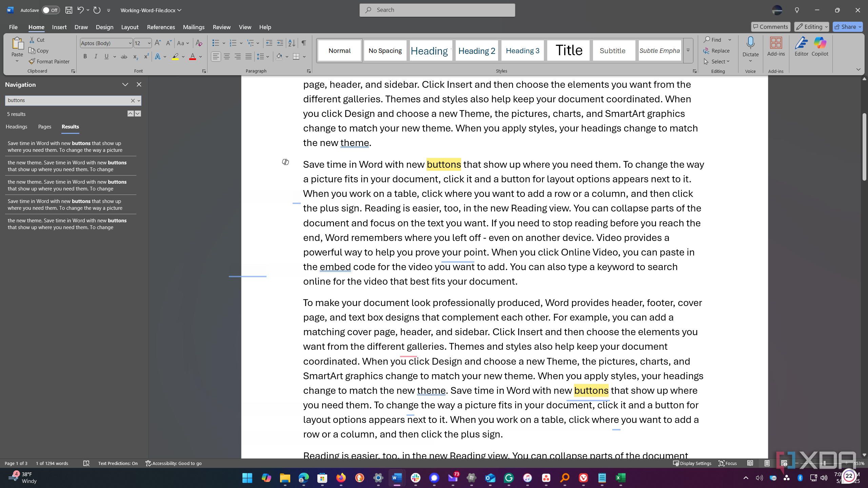Screen dimensions: 868x488
Task: Increase font size button
Action: point(158,43)
